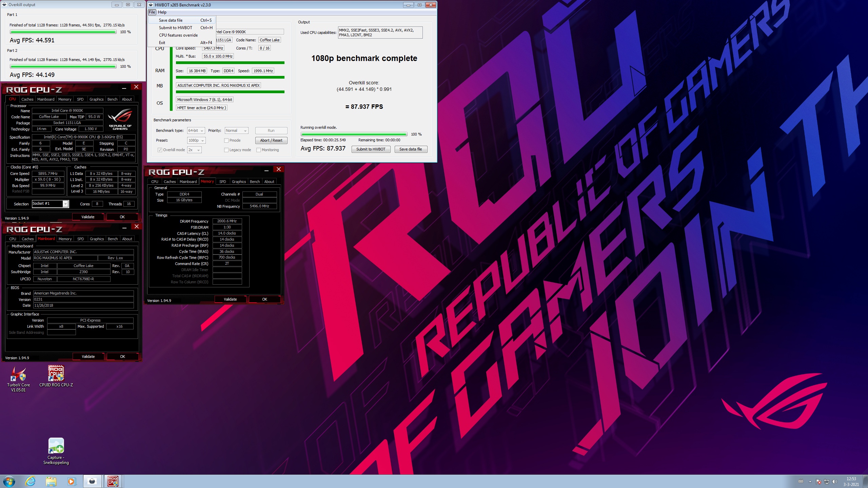Enable the Legacy mode checkbox
The width and height of the screenshot is (868, 488).
click(226, 150)
